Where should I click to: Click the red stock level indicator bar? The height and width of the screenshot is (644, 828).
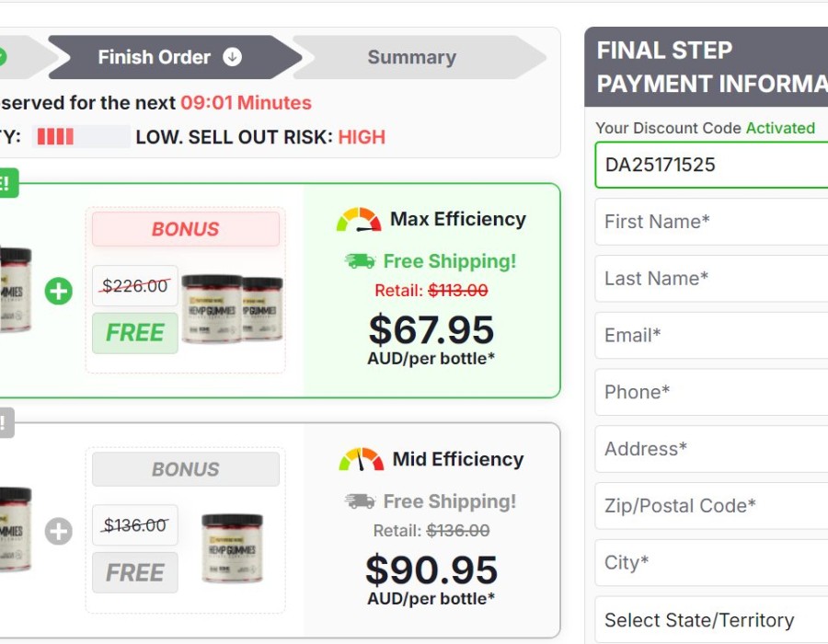(55, 137)
